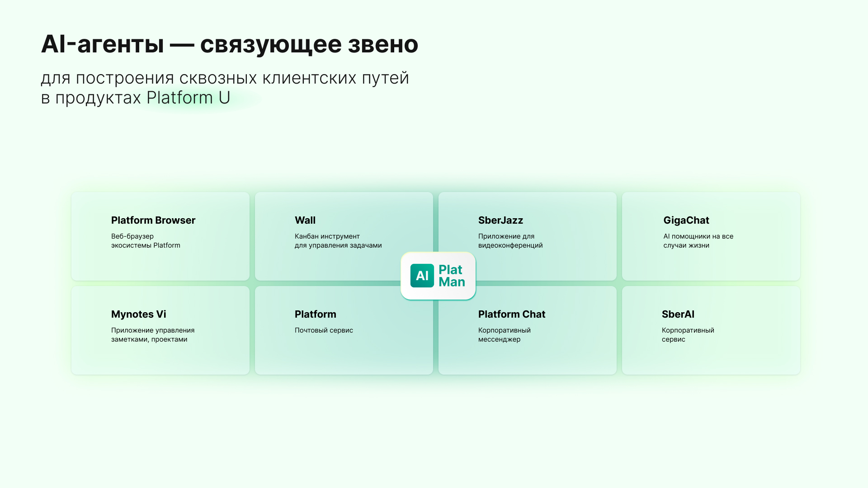Open the central AI PlatMan badge

click(438, 276)
